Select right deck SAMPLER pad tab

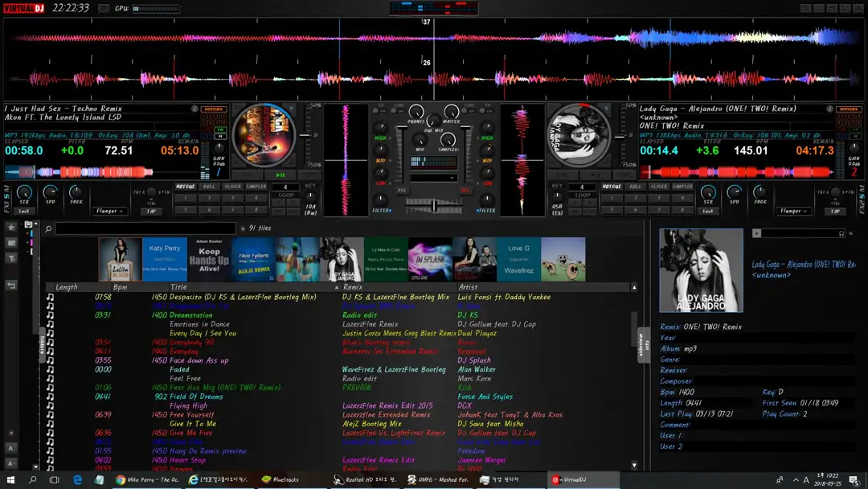tap(682, 187)
